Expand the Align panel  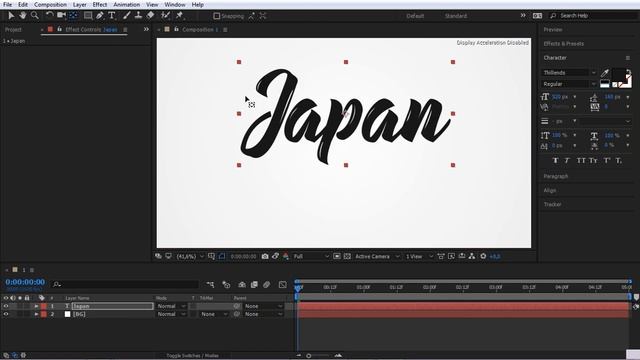(549, 191)
